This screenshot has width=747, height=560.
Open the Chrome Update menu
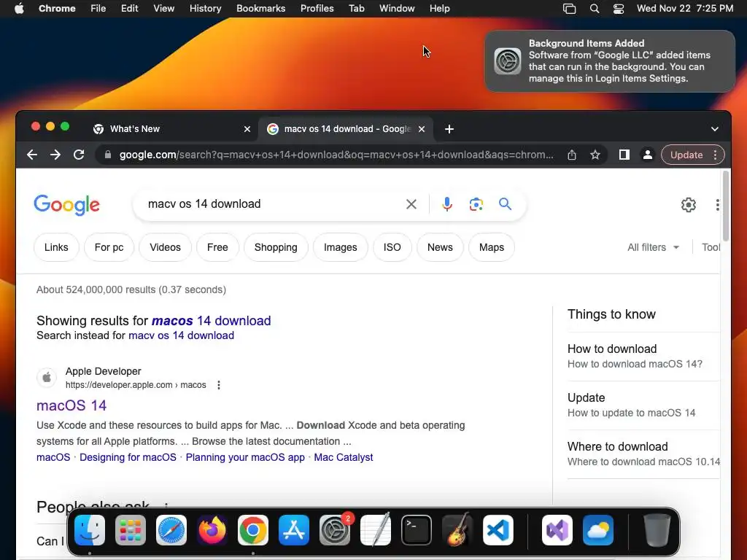693,155
